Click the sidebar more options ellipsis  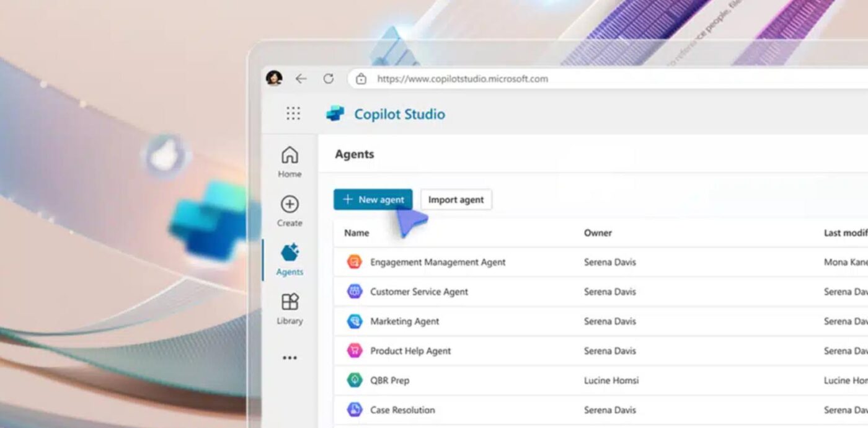click(290, 358)
